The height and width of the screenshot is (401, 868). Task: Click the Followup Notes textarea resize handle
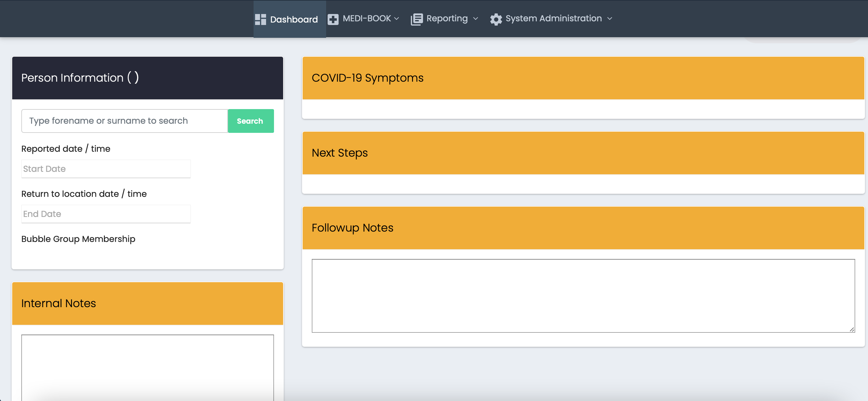852,330
